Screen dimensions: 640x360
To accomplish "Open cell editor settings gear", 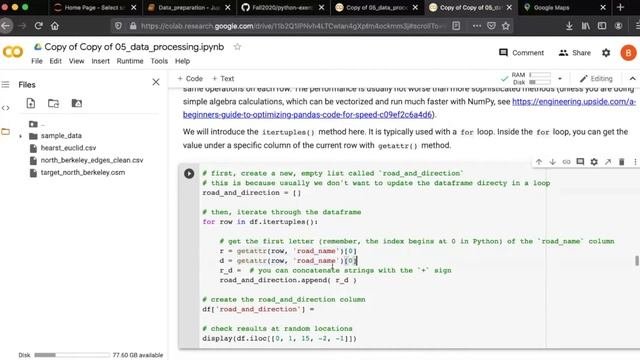I will 594,162.
